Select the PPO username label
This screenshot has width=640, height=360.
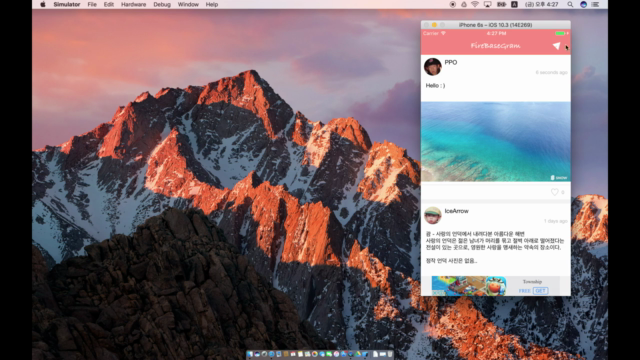click(451, 62)
